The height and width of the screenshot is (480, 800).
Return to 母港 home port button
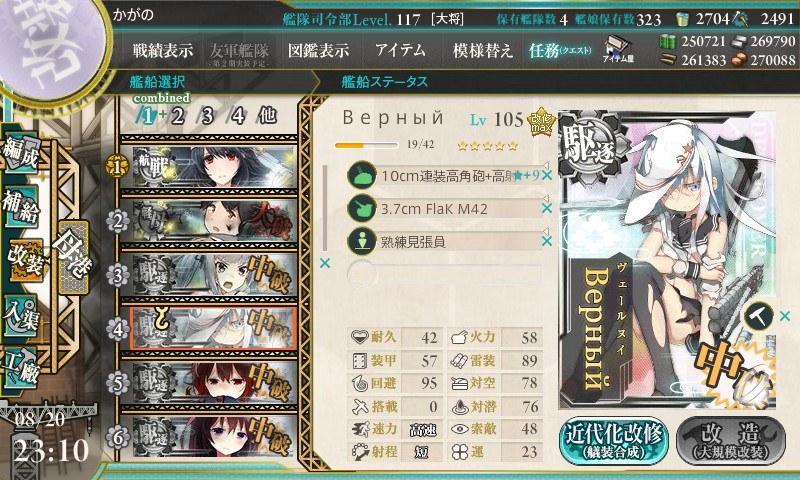pos(73,257)
